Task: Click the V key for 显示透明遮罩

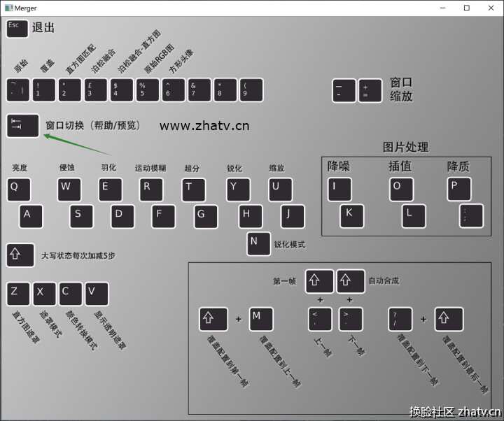Action: tap(97, 294)
